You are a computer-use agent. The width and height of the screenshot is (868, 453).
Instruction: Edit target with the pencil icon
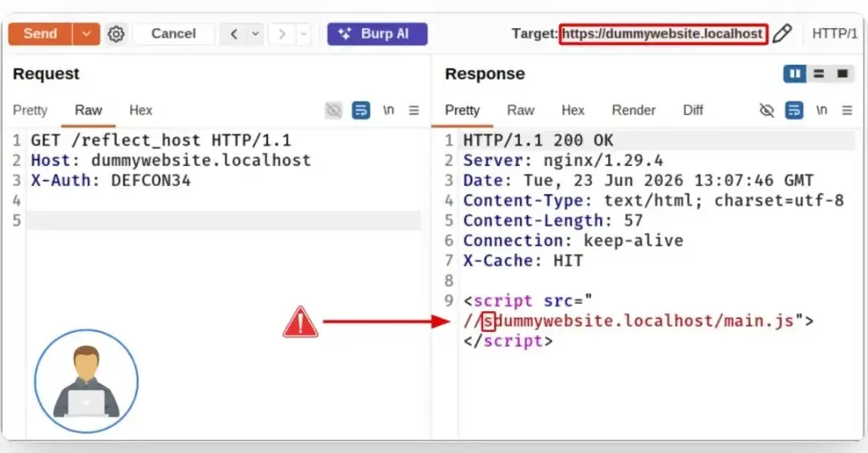tap(781, 34)
